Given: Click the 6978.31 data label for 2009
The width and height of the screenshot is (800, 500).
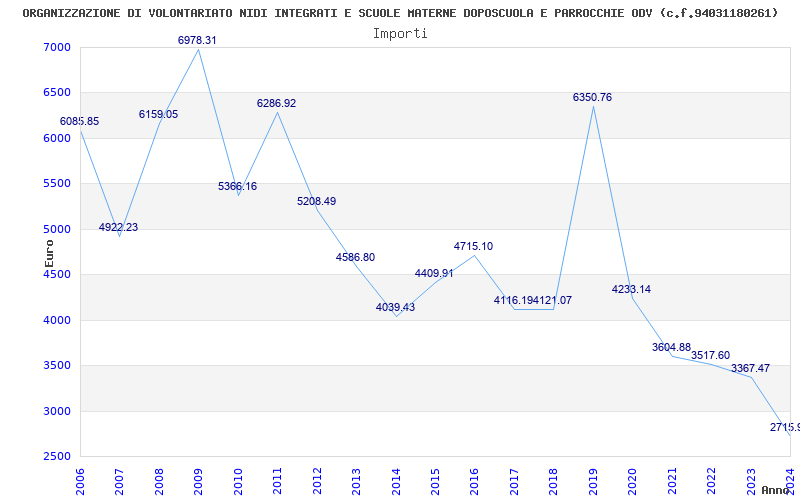Looking at the screenshot, I should (197, 40).
